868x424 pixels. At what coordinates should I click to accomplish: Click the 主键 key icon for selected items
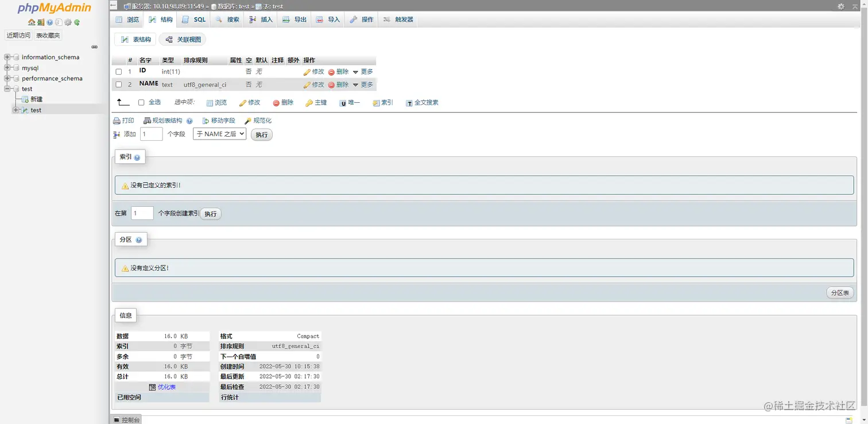[x=309, y=103]
